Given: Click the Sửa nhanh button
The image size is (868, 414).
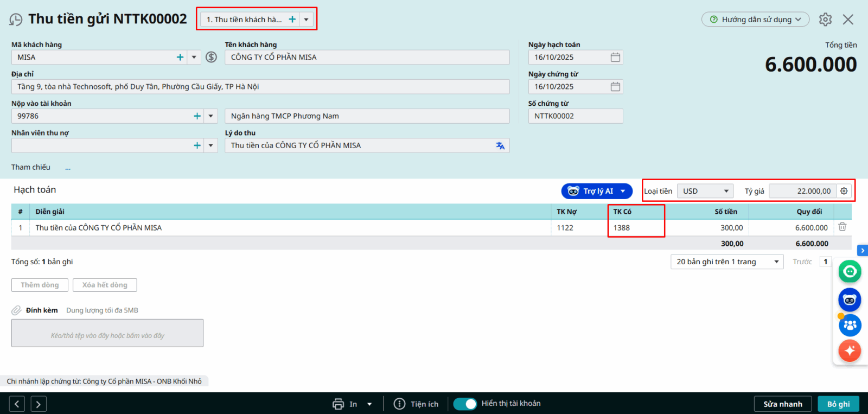Looking at the screenshot, I should point(782,404).
